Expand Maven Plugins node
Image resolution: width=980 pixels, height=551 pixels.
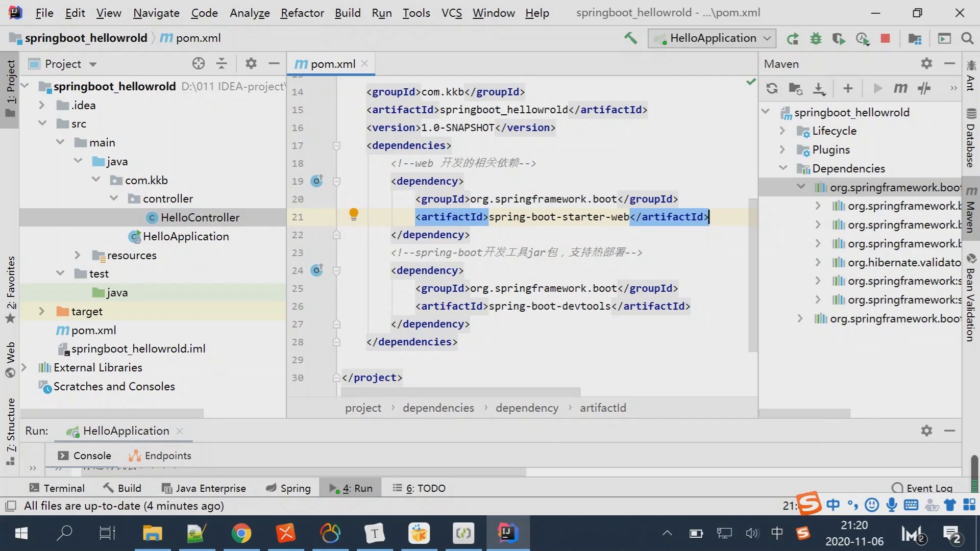click(782, 149)
